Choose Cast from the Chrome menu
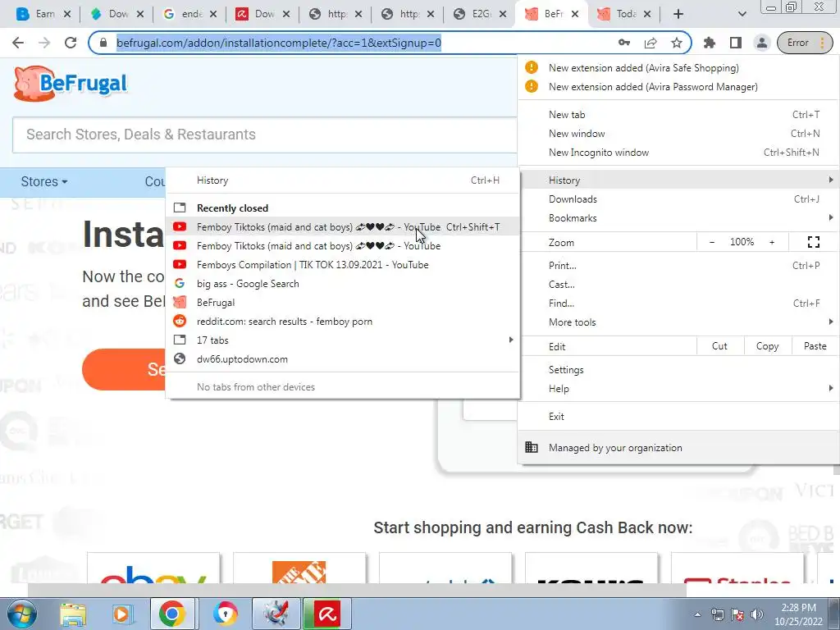This screenshot has width=840, height=630. click(678, 285)
